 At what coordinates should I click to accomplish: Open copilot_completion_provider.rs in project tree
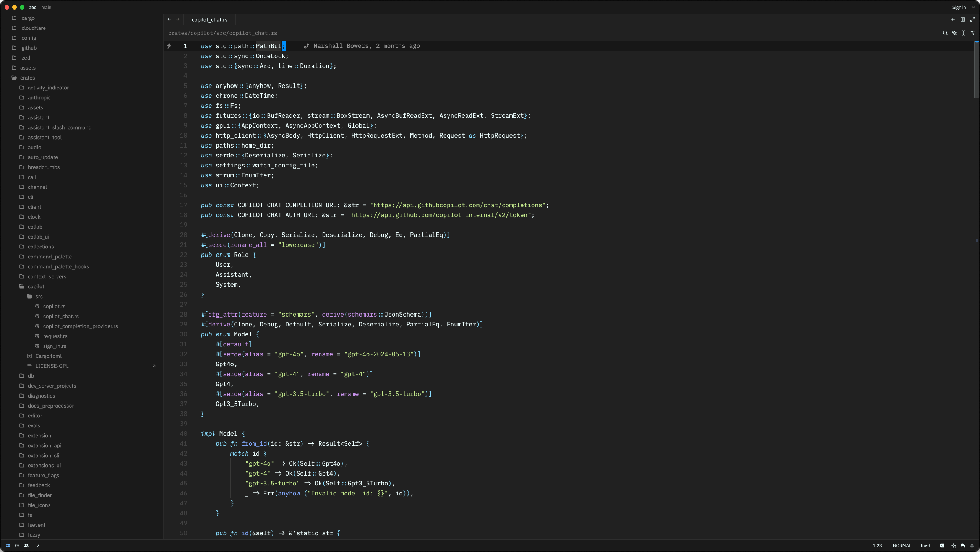coord(80,326)
